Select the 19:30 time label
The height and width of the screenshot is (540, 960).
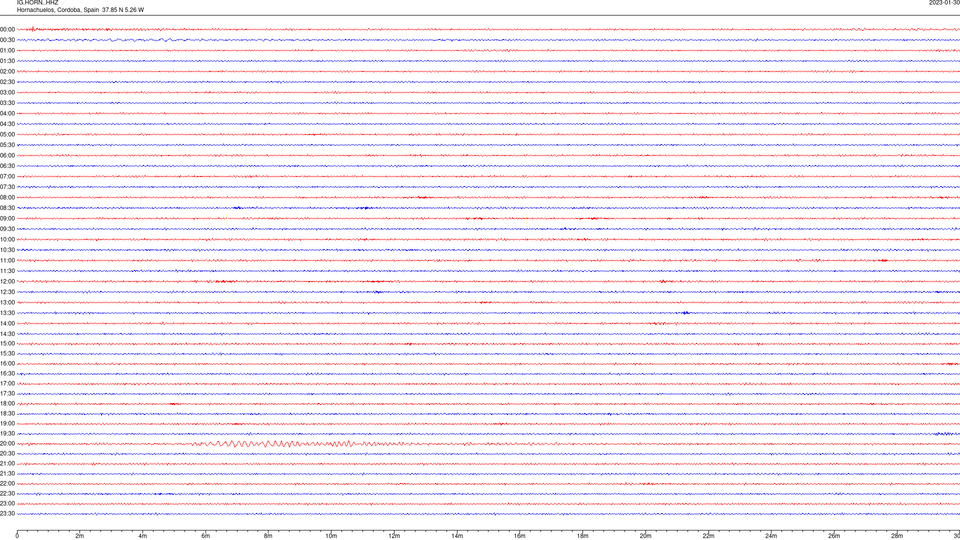tap(7, 434)
